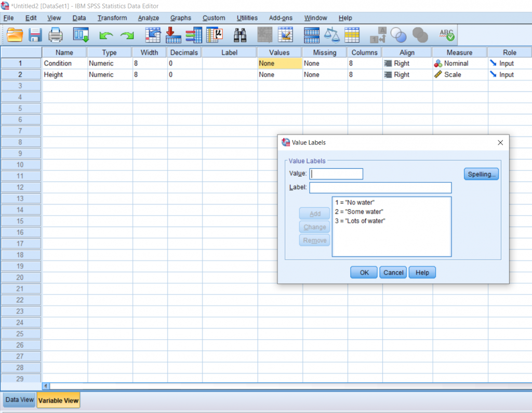Image resolution: width=532 pixels, height=413 pixels.
Task: Click the OK button in Value Labels dialog
Action: point(363,272)
